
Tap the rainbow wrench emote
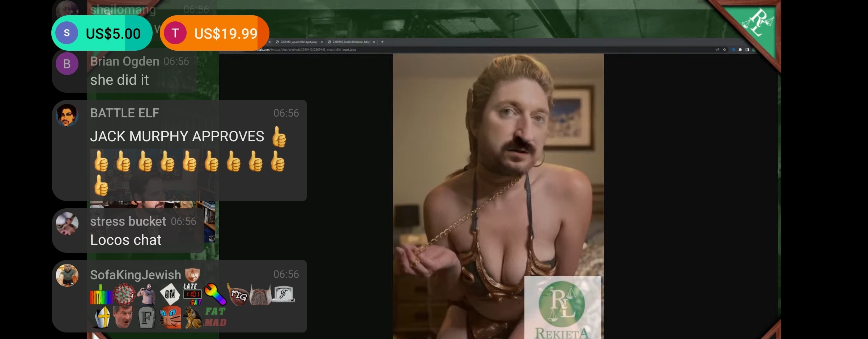point(215,294)
